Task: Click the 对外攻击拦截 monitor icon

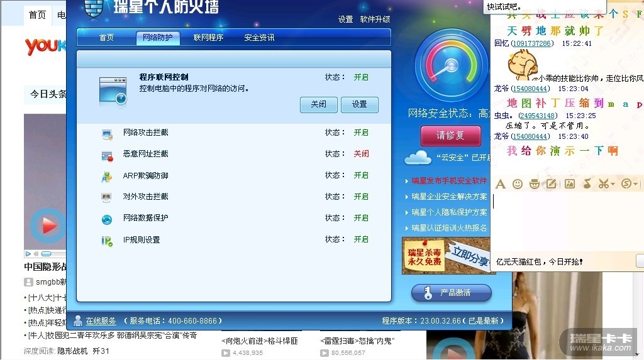Action: 106,197
